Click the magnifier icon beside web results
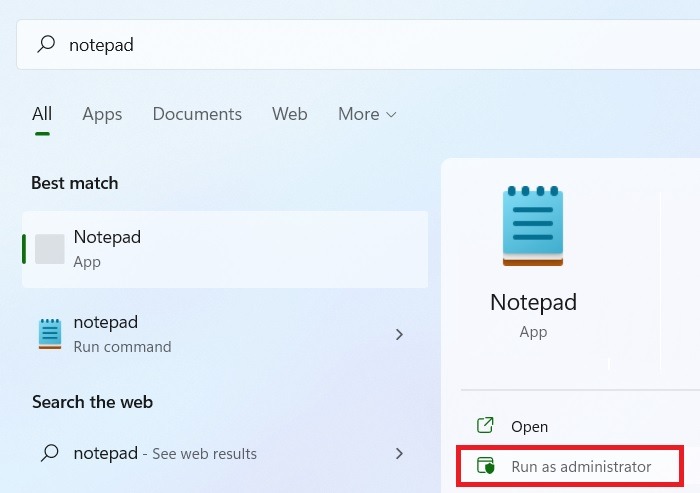700x493 pixels. 50,453
